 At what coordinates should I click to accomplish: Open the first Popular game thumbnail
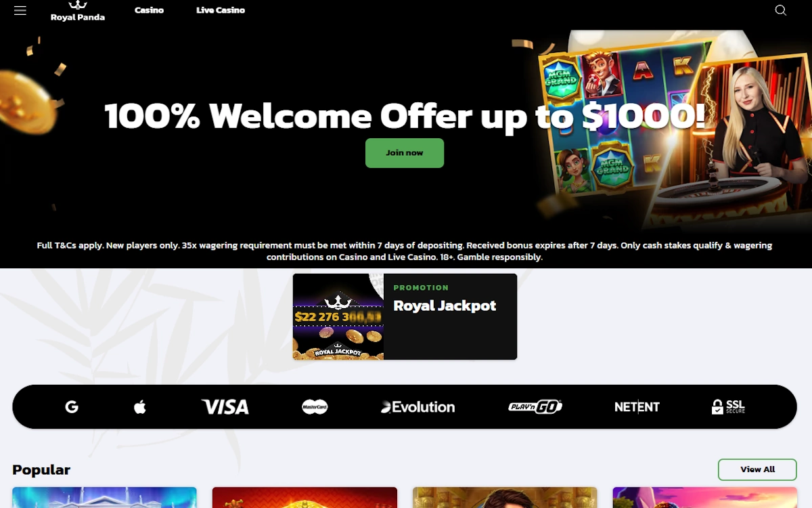click(x=104, y=498)
